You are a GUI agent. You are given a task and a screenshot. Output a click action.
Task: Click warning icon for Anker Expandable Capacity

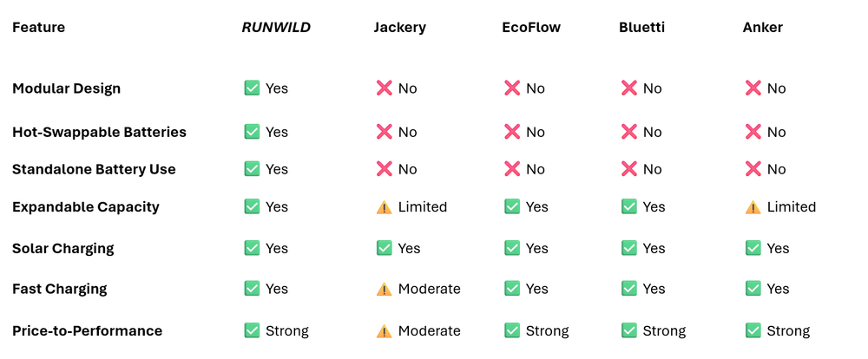tap(753, 207)
